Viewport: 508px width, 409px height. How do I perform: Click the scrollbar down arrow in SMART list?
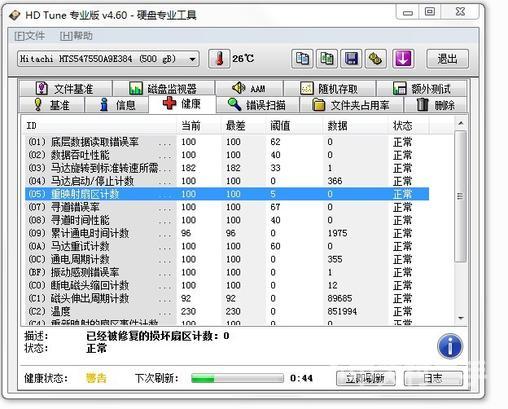(461, 318)
